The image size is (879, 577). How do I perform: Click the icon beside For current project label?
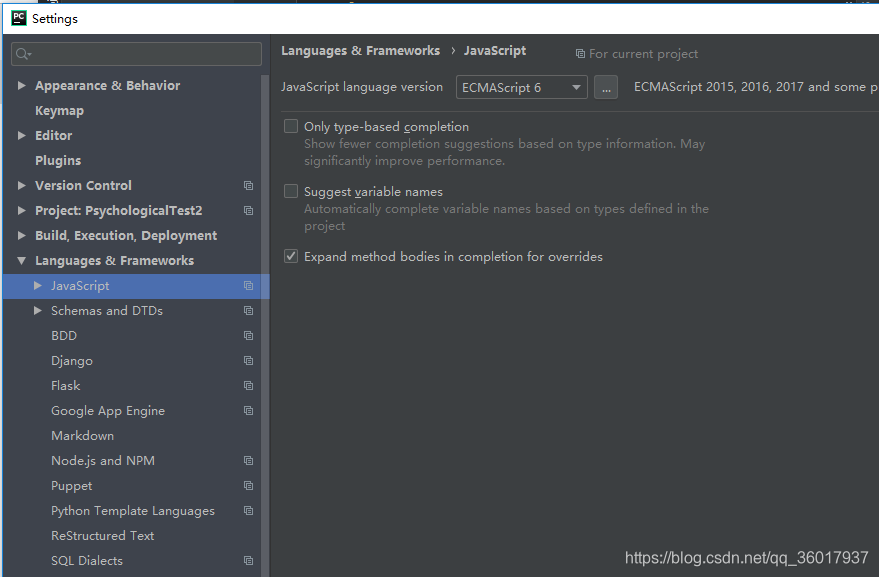click(x=580, y=54)
